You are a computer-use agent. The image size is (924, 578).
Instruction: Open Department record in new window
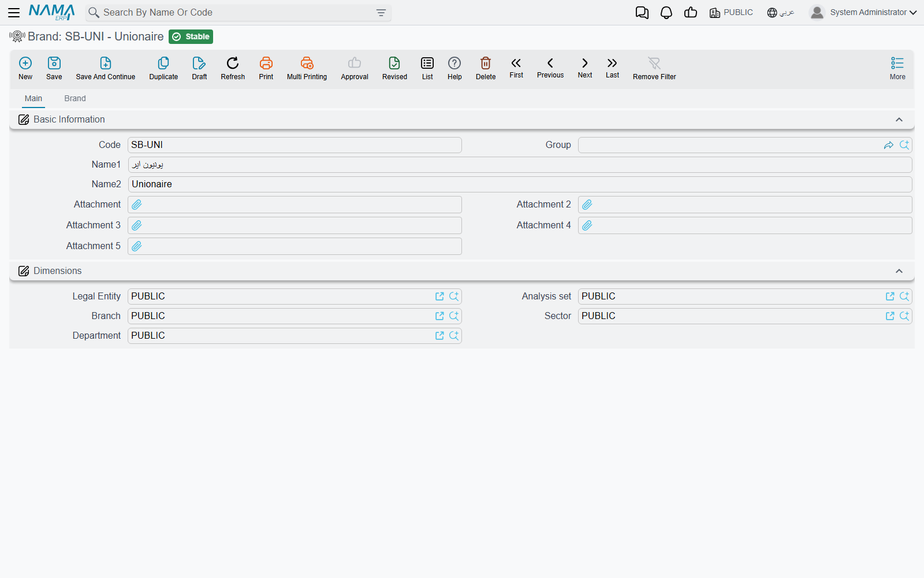click(x=439, y=336)
